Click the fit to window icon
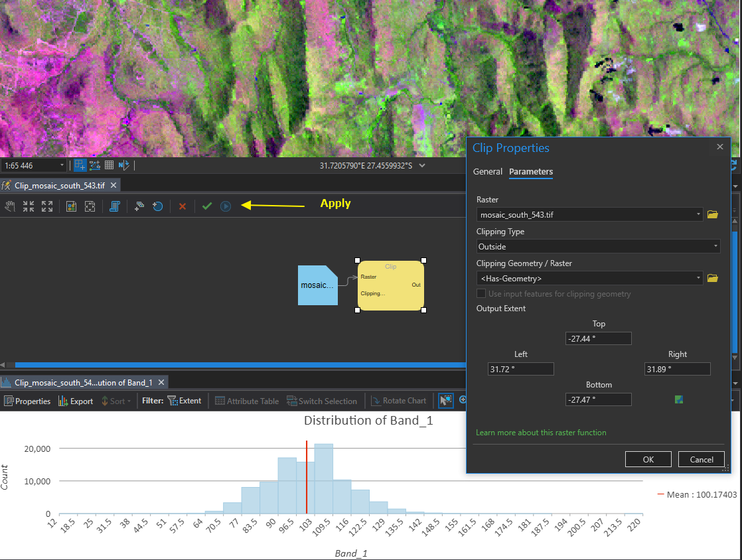 coord(90,206)
